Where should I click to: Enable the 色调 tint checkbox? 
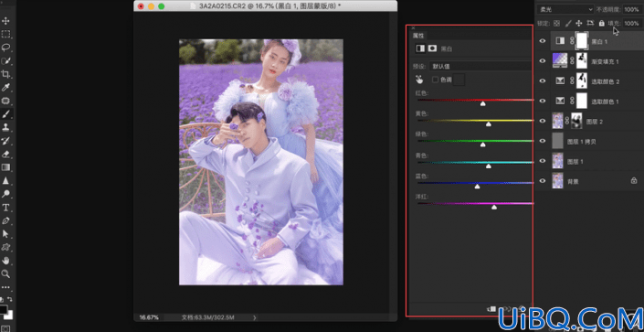point(435,80)
